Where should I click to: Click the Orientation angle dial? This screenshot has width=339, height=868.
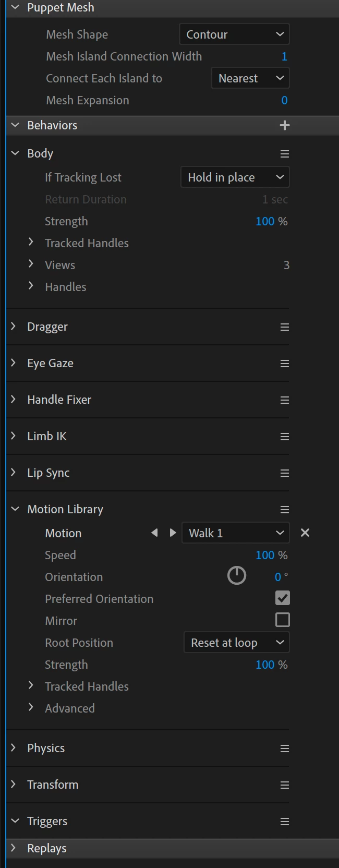[x=236, y=576]
